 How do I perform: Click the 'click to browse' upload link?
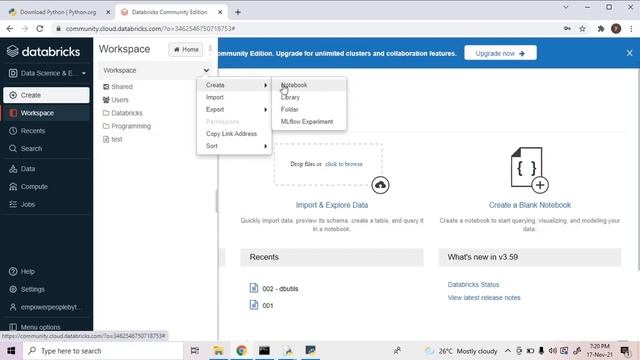(x=344, y=164)
